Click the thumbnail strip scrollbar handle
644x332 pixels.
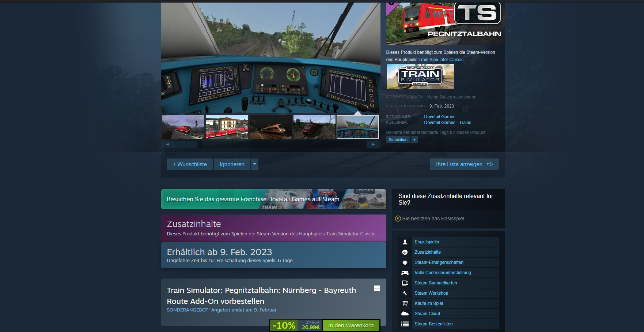pyautogui.click(x=186, y=145)
